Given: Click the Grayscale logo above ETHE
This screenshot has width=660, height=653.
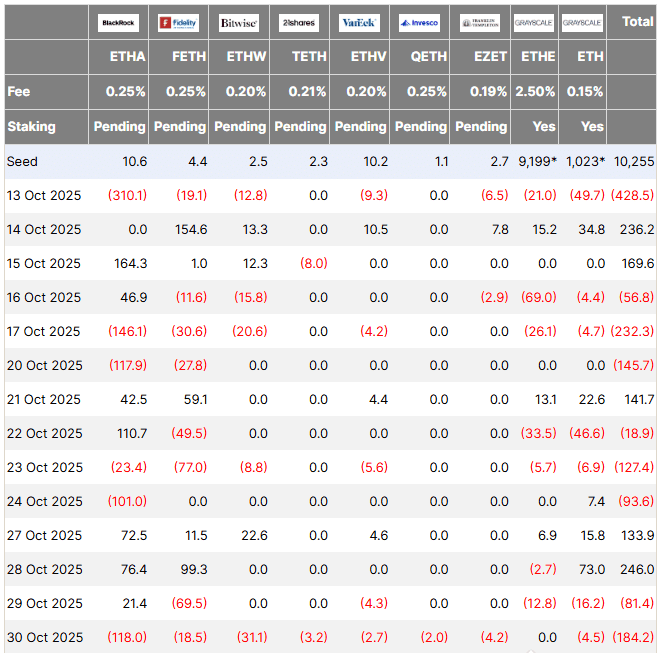Looking at the screenshot, I should (534, 23).
